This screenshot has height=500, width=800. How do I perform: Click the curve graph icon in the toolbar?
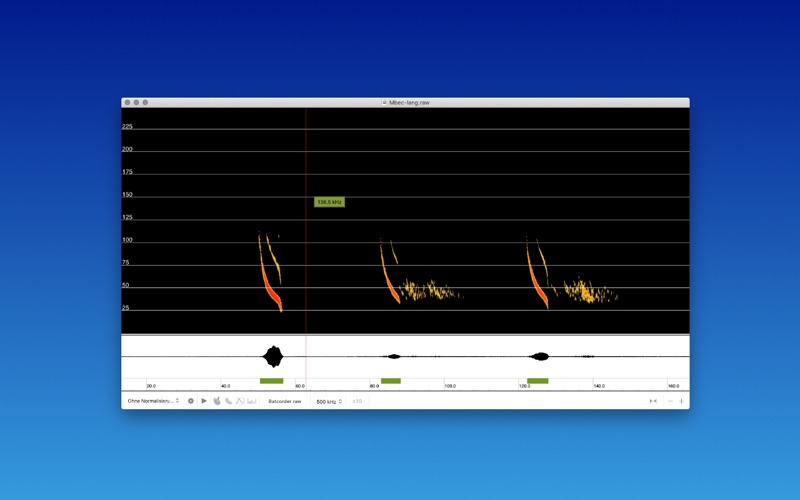click(240, 401)
